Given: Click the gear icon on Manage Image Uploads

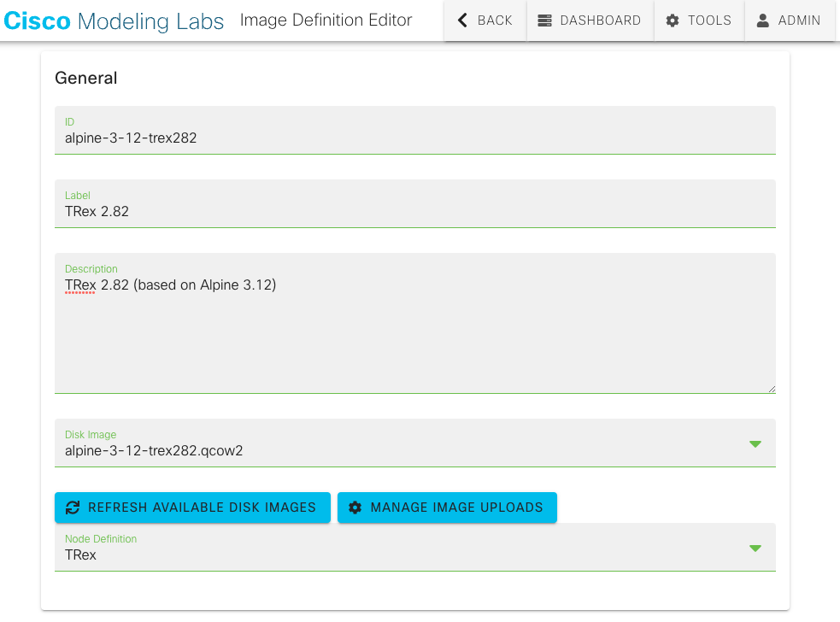Looking at the screenshot, I should 355,508.
